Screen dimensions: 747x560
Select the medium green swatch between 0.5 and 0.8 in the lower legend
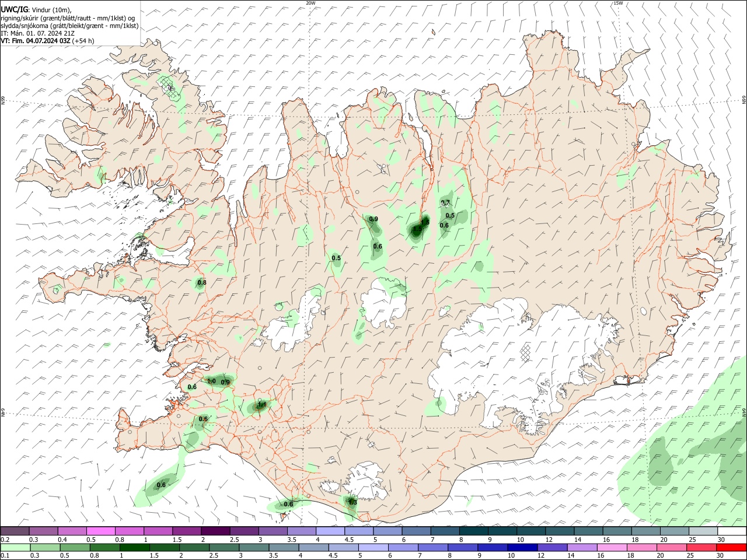point(75,547)
